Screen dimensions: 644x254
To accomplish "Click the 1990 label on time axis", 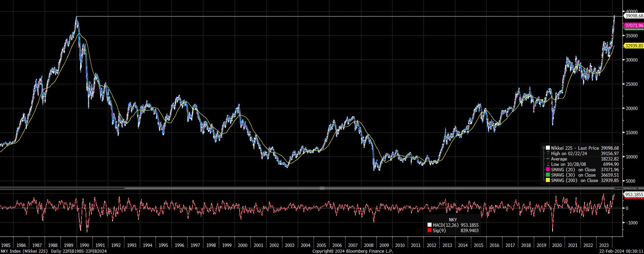I will [x=84, y=246].
